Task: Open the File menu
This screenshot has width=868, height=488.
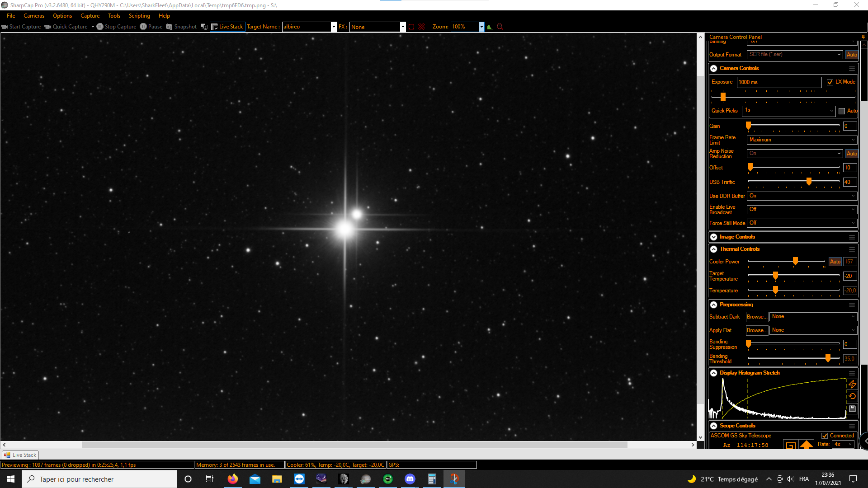Action: (x=11, y=16)
